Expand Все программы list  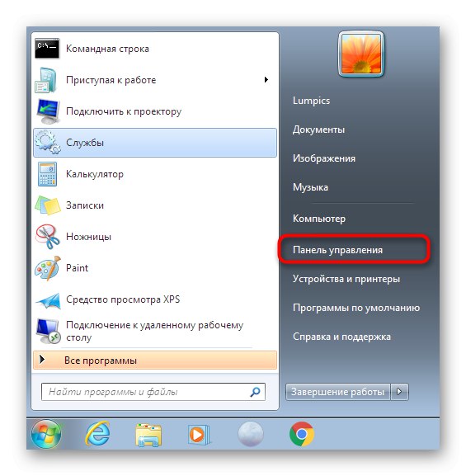(155, 360)
